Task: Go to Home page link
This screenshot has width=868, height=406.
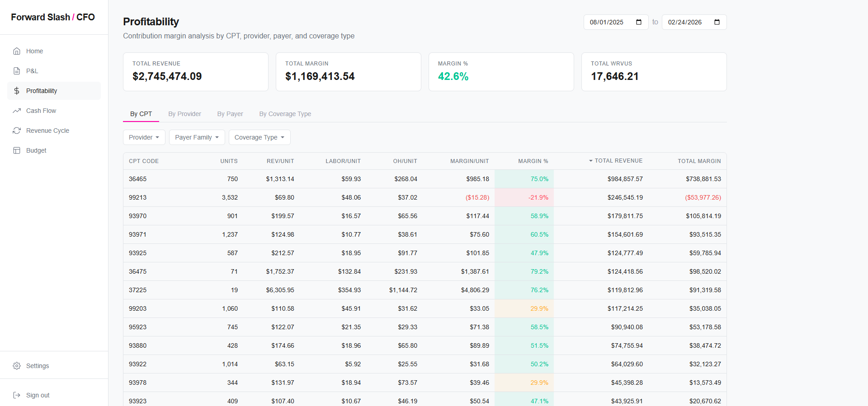Action: click(54, 51)
